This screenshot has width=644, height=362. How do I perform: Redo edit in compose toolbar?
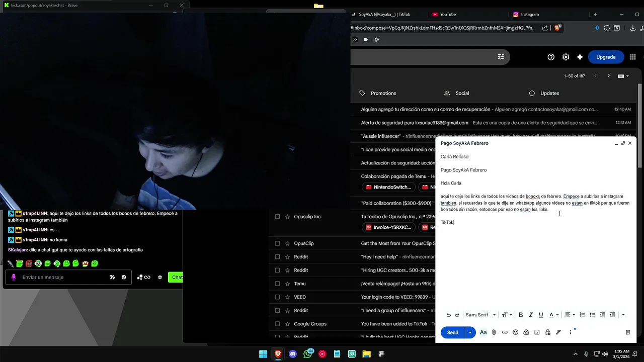[457, 315]
